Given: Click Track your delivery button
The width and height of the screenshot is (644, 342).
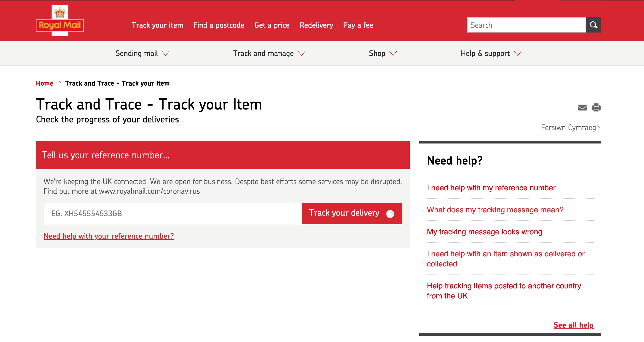Looking at the screenshot, I should [352, 214].
